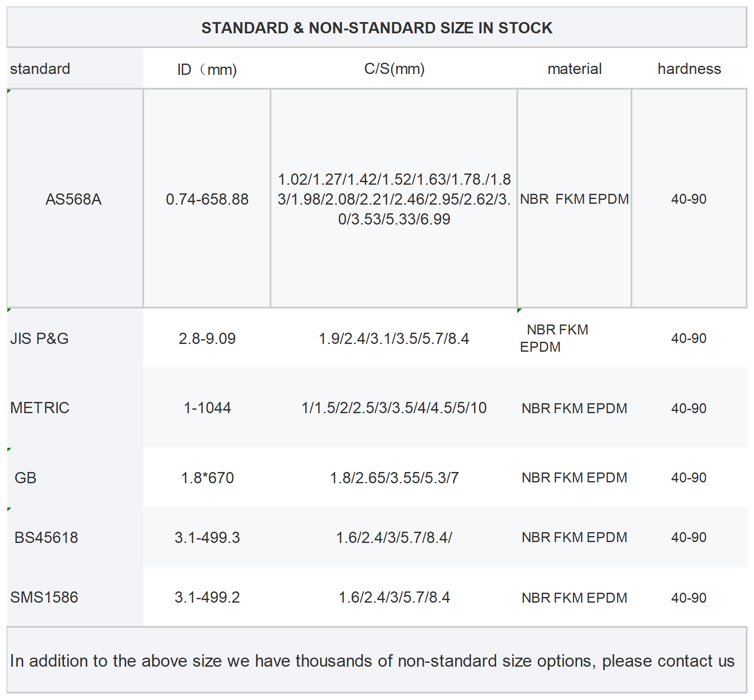Select the 1-1044 ID range
This screenshot has width=754, height=700.
tap(207, 408)
